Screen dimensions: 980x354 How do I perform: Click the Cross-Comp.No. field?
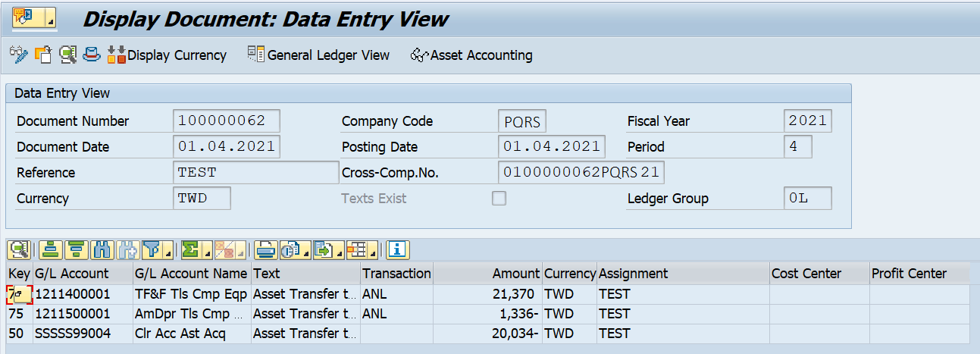coord(581,172)
